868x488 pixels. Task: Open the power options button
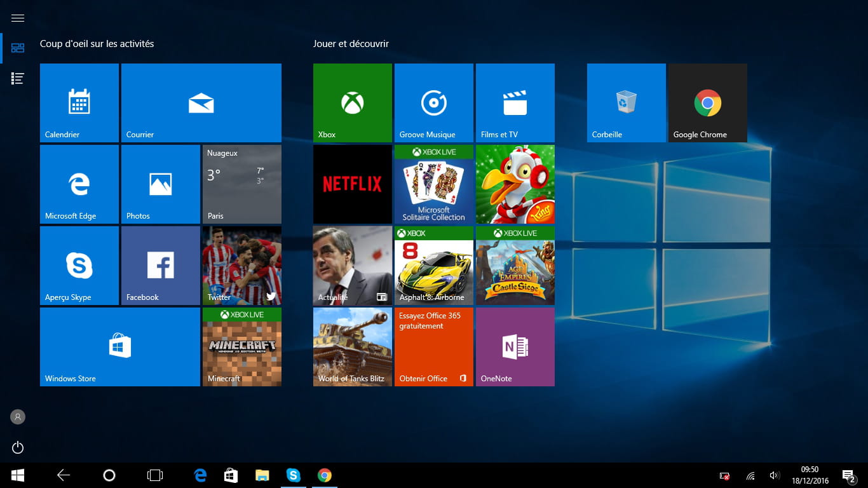(18, 447)
